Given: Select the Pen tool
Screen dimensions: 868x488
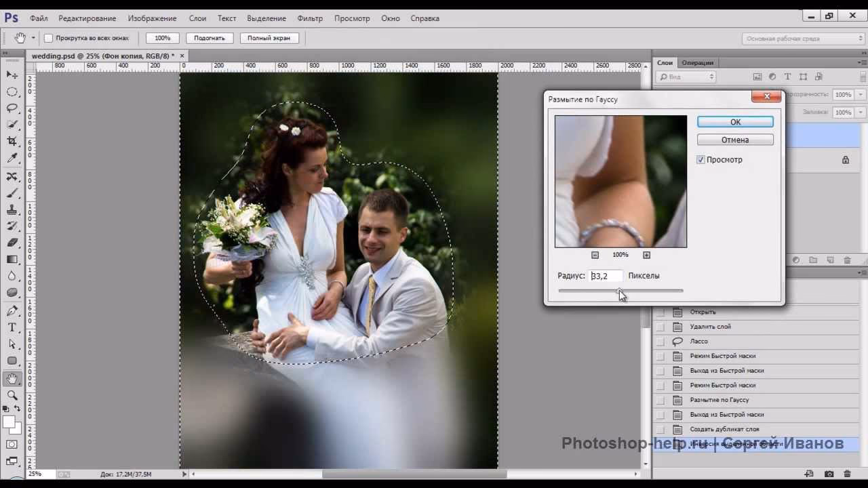Looking at the screenshot, I should (x=12, y=309).
